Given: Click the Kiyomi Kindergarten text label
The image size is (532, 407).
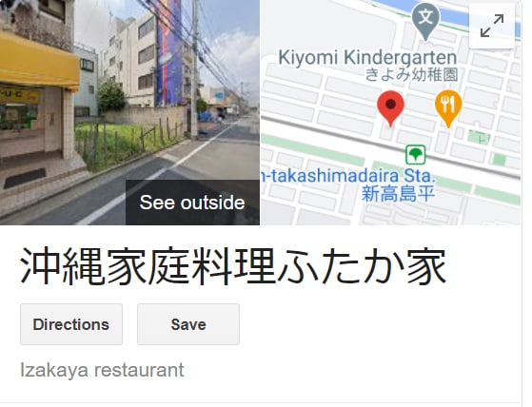Looking at the screenshot, I should coord(367,58).
